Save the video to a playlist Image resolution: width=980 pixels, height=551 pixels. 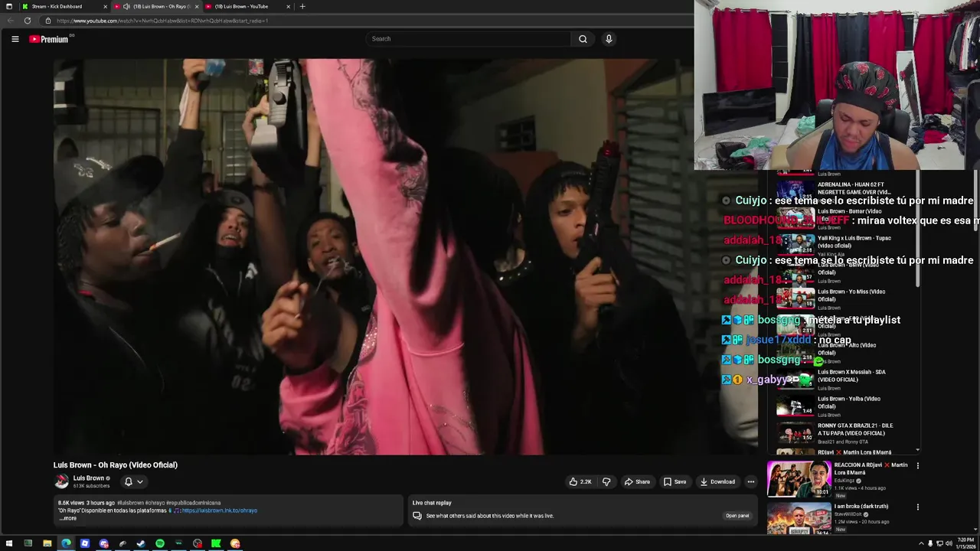[x=675, y=481]
